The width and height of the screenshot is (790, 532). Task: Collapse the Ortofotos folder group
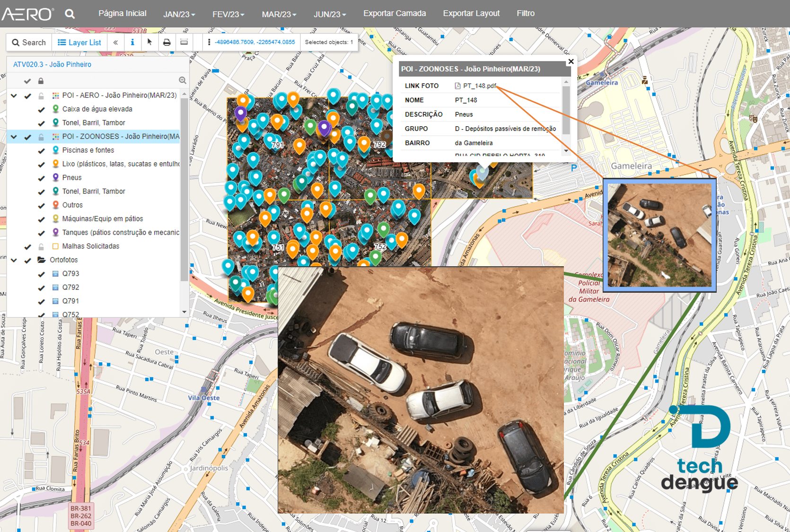[14, 260]
